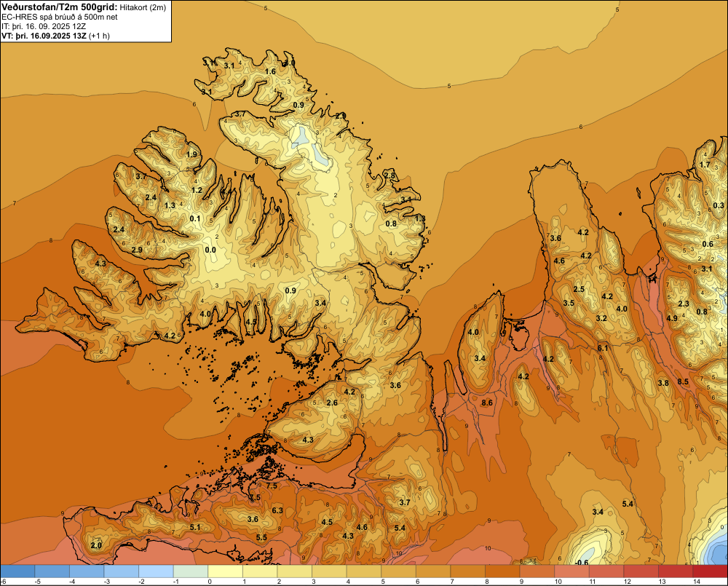Click the 6.1 temperature value
The image size is (728, 586).
603,348
